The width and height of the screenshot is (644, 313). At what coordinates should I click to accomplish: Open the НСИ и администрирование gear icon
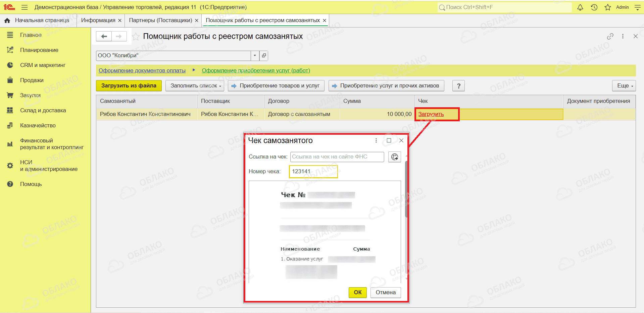pos(10,166)
